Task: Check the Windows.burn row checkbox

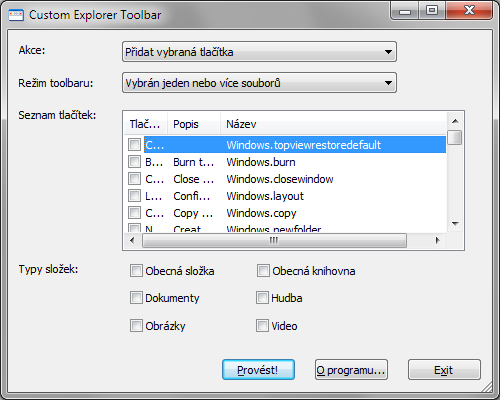Action: (x=134, y=162)
